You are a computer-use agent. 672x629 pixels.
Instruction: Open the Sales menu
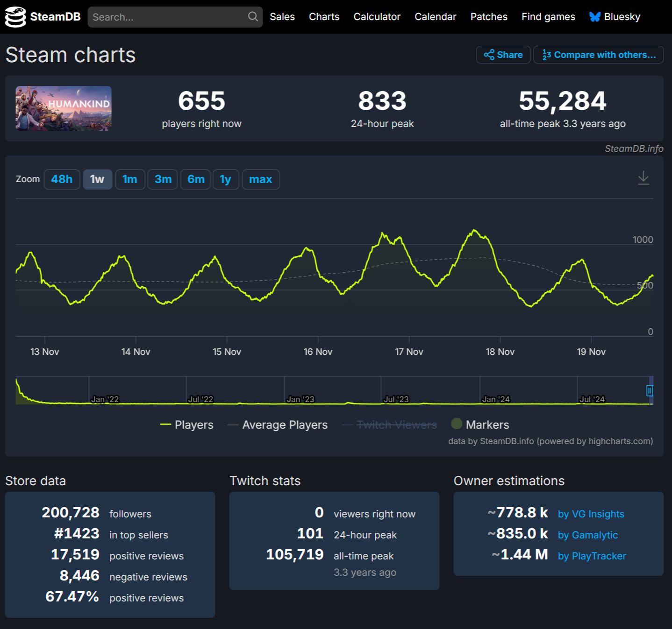pyautogui.click(x=282, y=17)
